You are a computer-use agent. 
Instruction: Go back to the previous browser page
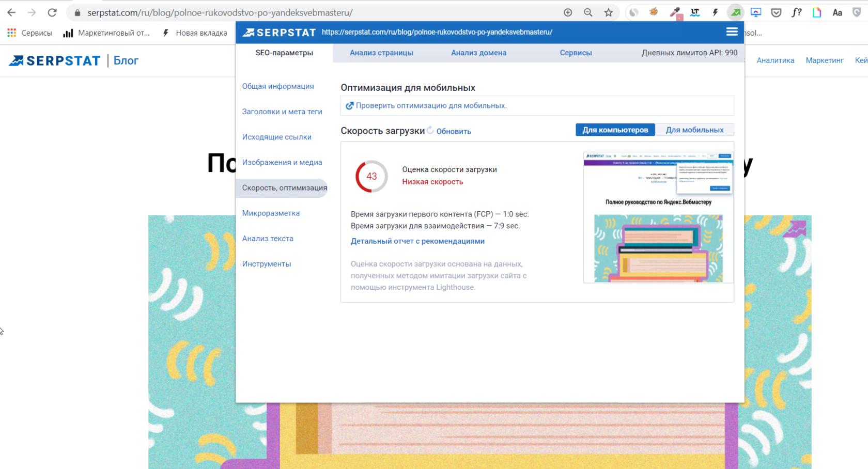pyautogui.click(x=11, y=12)
